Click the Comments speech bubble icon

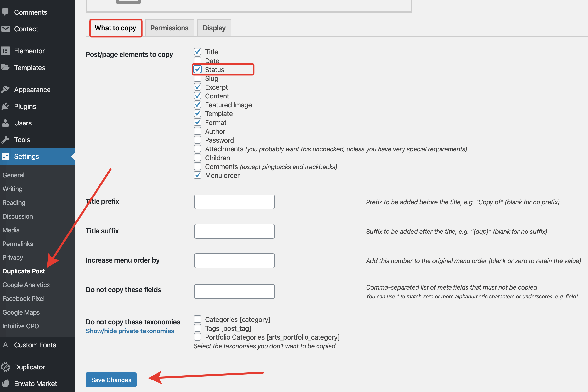click(5, 12)
